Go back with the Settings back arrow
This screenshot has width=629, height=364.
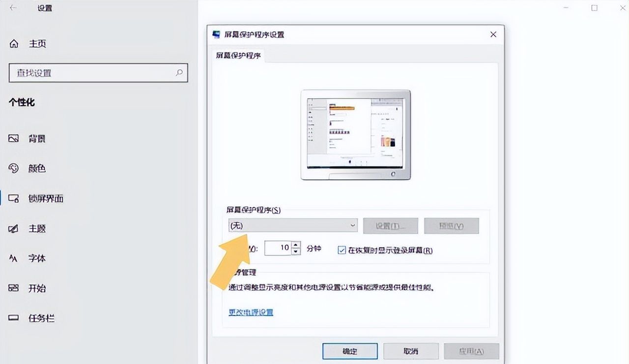13,8
